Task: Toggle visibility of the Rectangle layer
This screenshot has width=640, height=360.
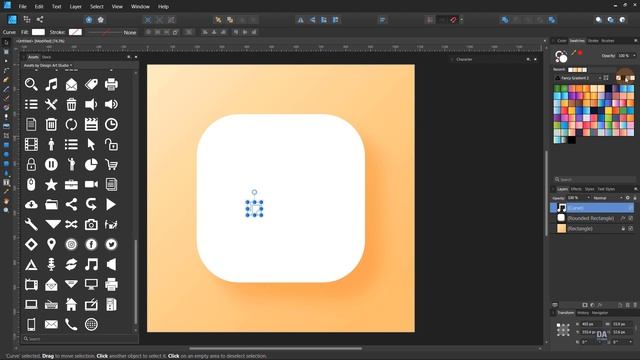Action: (x=631, y=229)
